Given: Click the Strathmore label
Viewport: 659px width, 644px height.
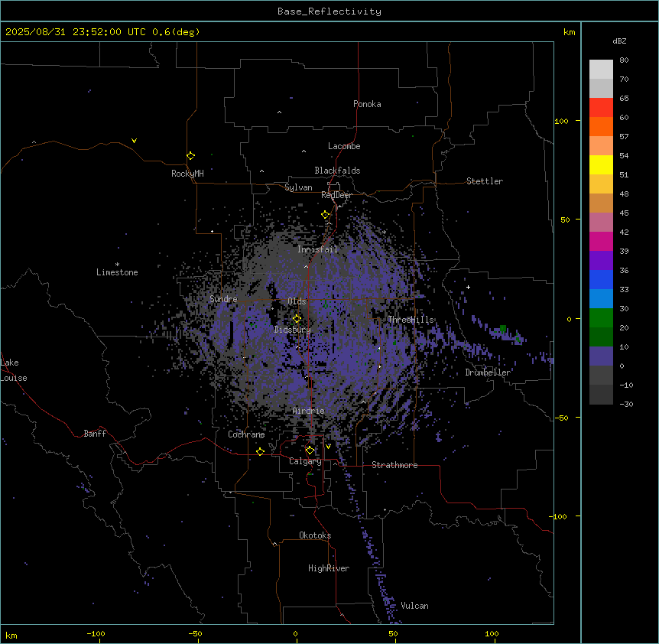Looking at the screenshot, I should pos(394,465).
